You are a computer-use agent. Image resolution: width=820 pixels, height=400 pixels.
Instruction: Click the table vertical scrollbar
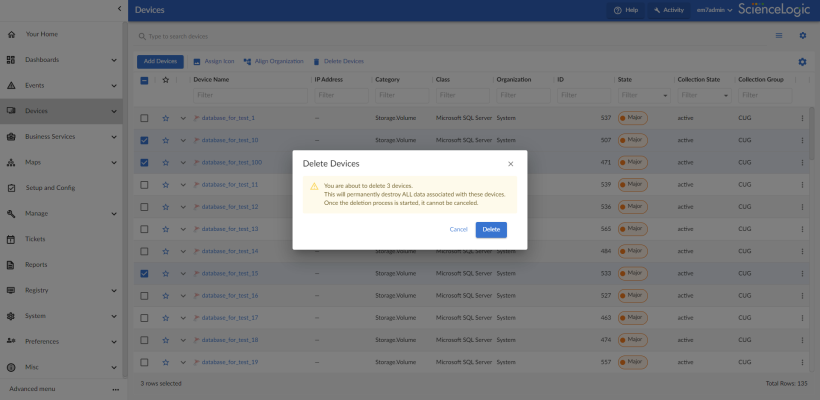(812, 133)
